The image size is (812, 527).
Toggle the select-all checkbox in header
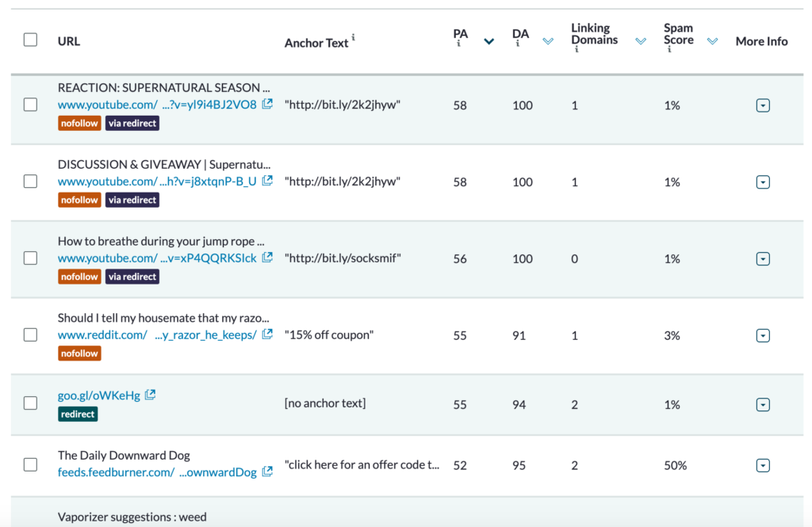click(31, 40)
